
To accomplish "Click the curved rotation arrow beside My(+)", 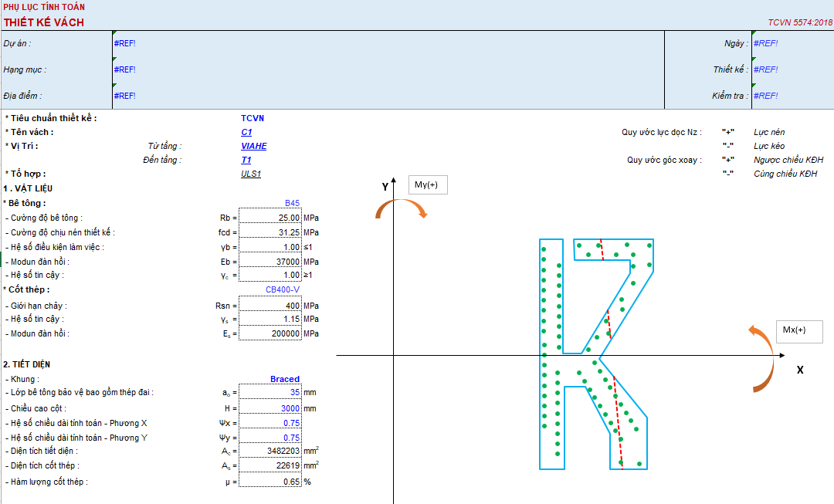I will [x=401, y=209].
